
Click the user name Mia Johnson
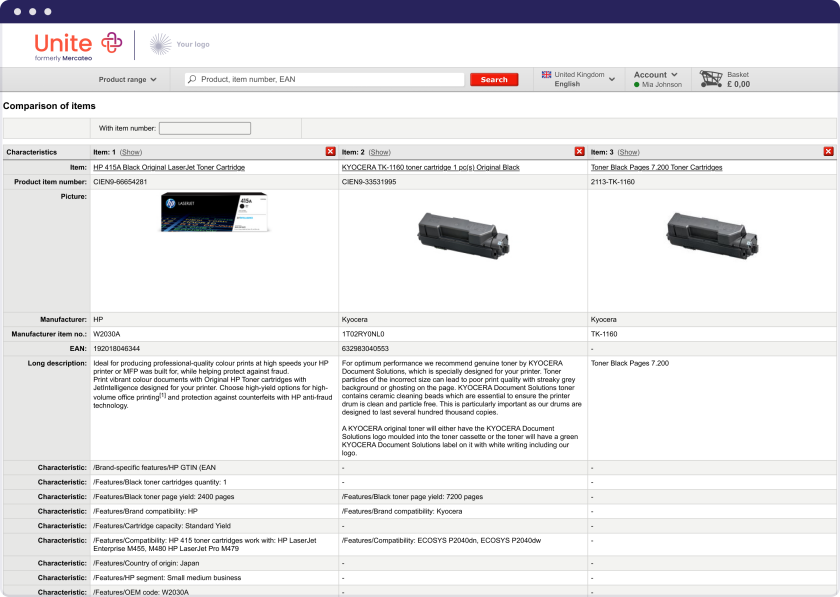pyautogui.click(x=662, y=85)
